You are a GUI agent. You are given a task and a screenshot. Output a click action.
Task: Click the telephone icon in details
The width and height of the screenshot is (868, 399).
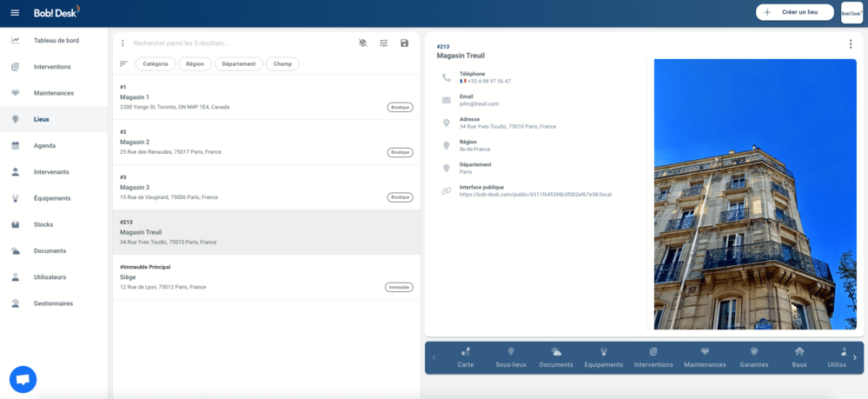pos(447,77)
